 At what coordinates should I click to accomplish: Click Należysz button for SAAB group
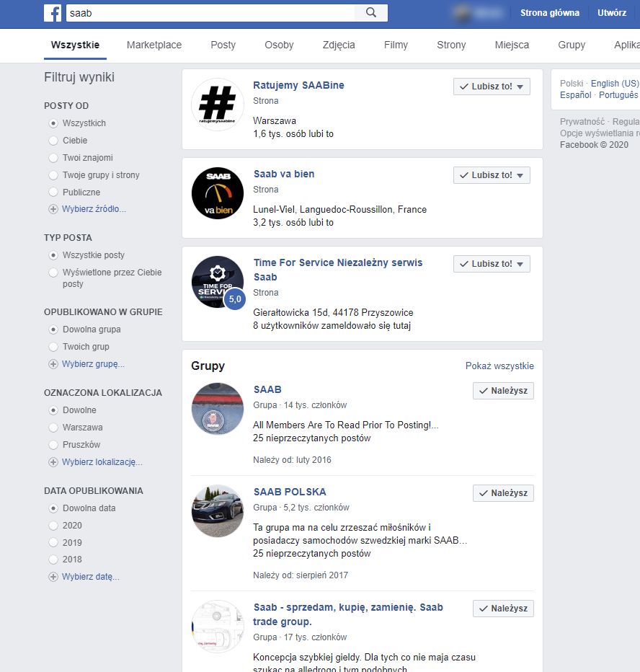tap(503, 391)
